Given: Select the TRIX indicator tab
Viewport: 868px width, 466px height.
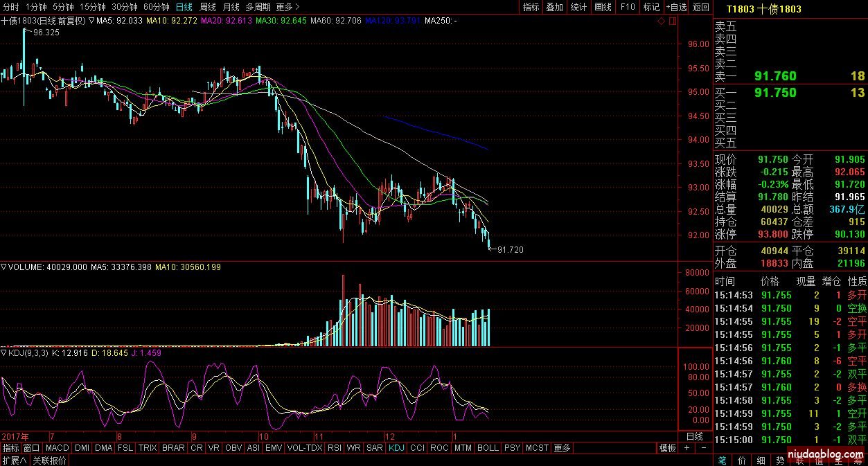Looking at the screenshot, I should (148, 448).
